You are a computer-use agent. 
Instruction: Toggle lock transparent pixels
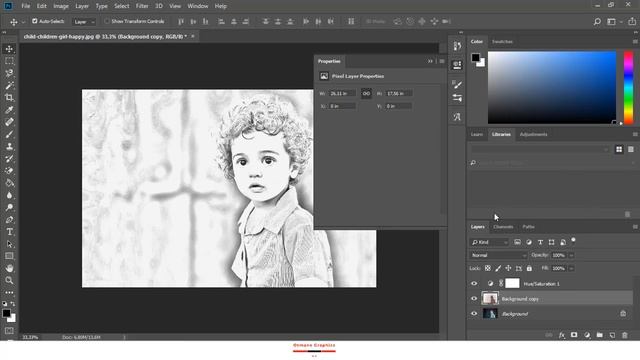point(488,268)
